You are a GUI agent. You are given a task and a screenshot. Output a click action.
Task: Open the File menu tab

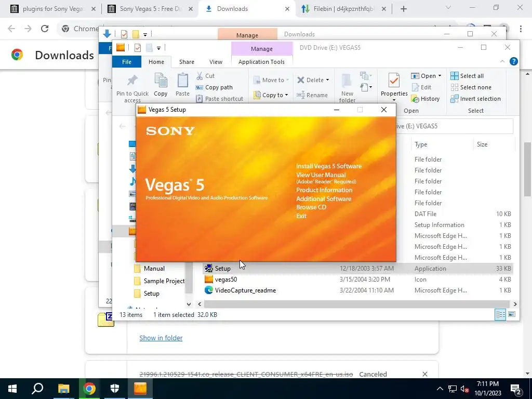point(127,62)
